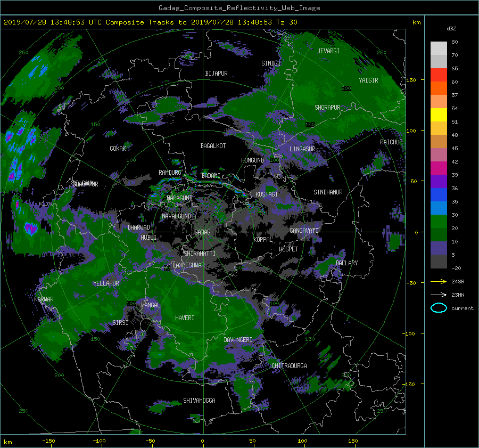The image size is (479, 448).
Task: Click the 150 km right axis tick
Action: click(411, 80)
